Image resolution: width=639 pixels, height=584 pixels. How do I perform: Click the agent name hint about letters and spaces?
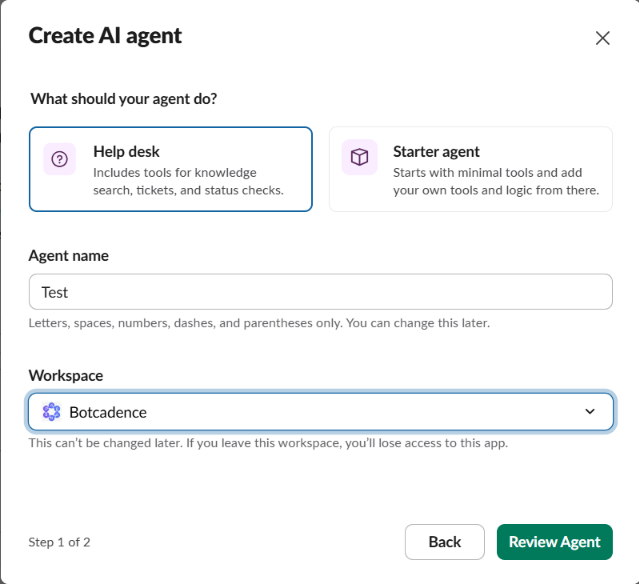click(x=259, y=323)
